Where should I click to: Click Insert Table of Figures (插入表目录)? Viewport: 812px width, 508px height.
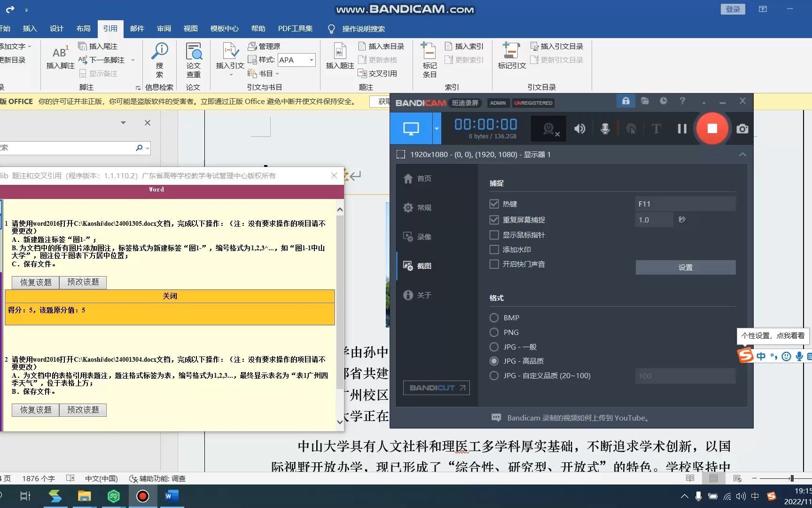pos(382,46)
